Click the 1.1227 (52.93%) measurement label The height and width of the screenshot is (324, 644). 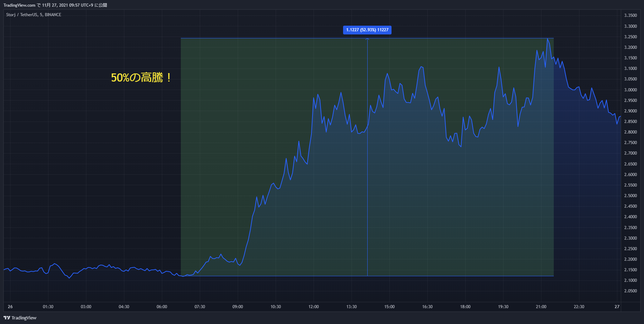pyautogui.click(x=367, y=30)
